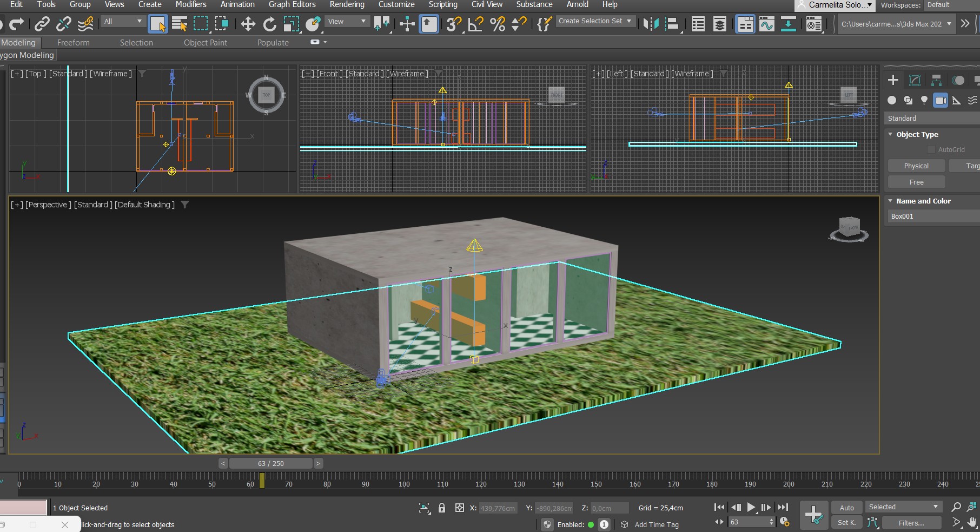Image resolution: width=980 pixels, height=532 pixels.
Task: Open the Curve Editor from the toolbar
Action: coord(766,24)
